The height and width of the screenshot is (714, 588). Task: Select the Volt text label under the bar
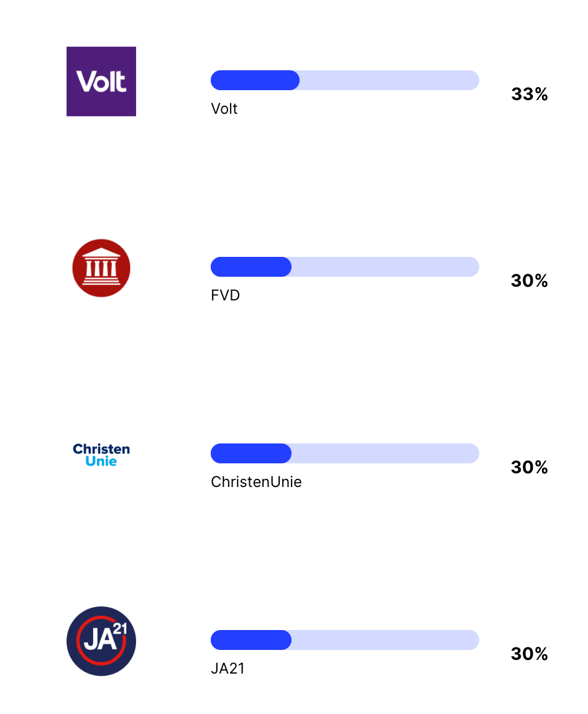(x=224, y=109)
